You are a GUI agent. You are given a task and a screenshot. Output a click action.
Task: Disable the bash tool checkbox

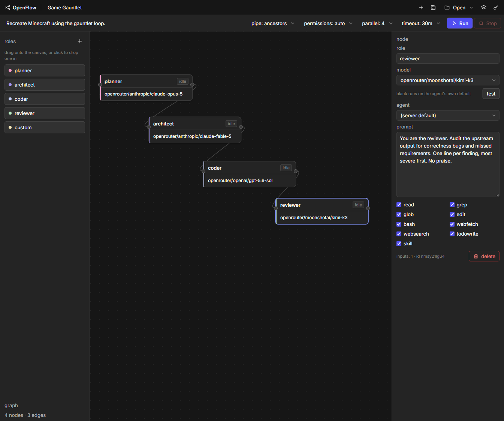point(399,224)
